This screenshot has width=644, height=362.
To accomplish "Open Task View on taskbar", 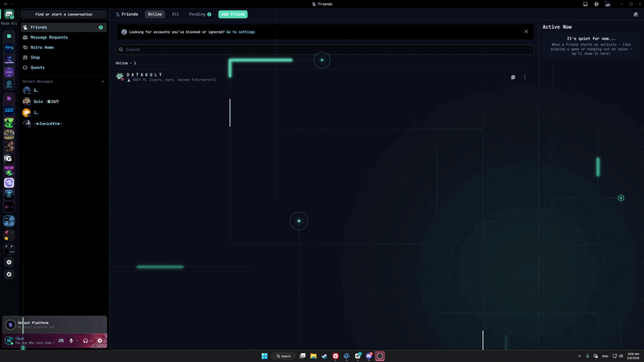I will point(303,356).
